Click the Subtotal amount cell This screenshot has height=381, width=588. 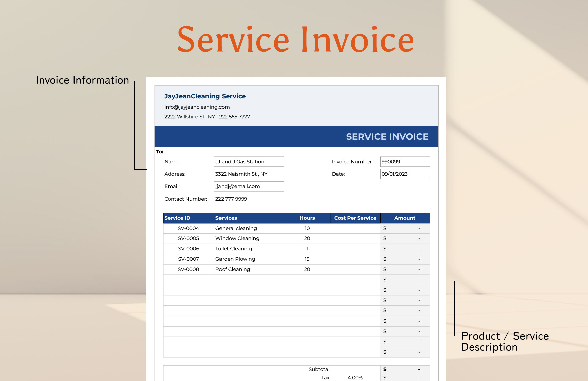pos(405,369)
